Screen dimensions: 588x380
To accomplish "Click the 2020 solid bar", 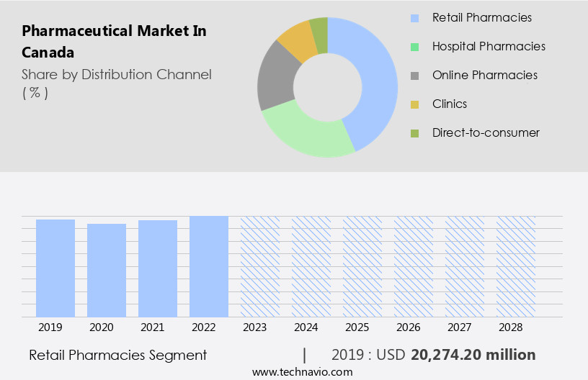I will [107, 270].
